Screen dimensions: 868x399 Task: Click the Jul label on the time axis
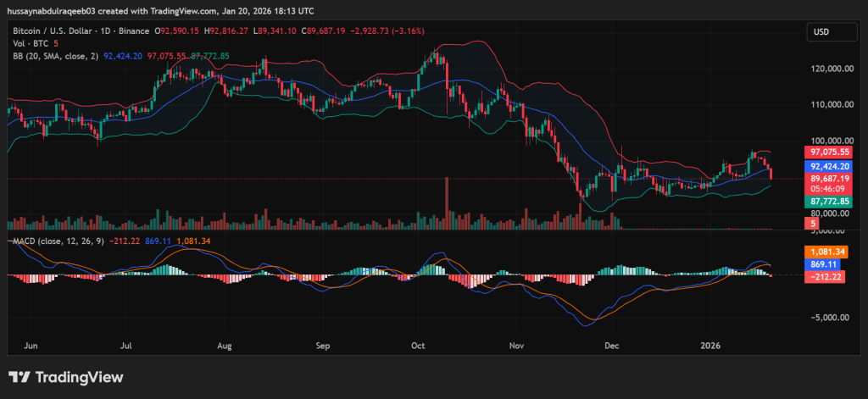pyautogui.click(x=127, y=346)
